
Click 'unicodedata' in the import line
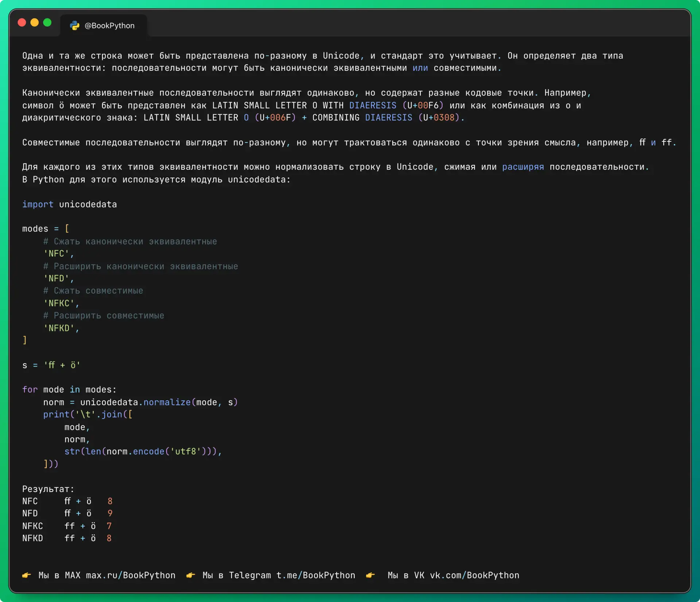[x=88, y=204]
